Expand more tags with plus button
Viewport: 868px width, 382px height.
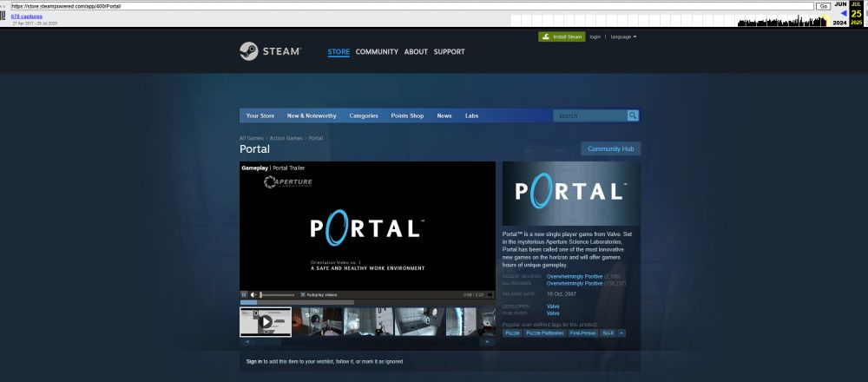pyautogui.click(x=621, y=333)
